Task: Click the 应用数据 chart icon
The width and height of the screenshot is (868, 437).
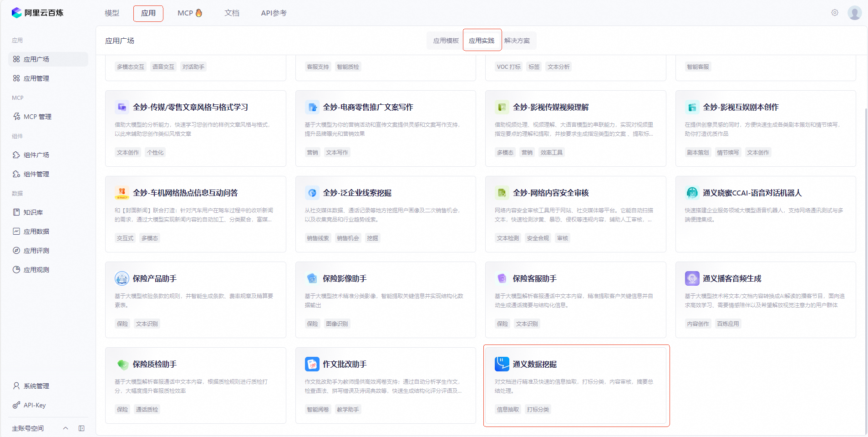Action: point(16,231)
